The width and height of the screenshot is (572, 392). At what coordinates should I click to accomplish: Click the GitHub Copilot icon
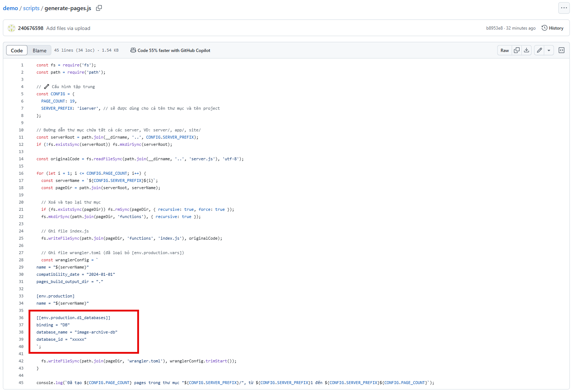(x=133, y=50)
